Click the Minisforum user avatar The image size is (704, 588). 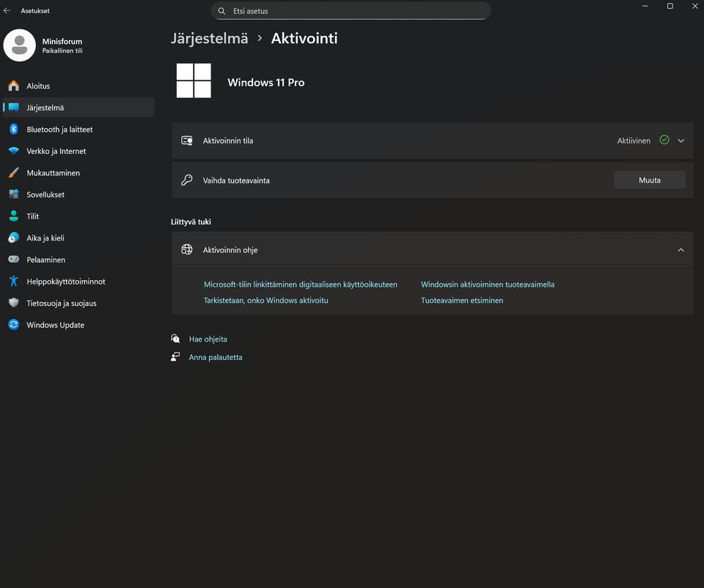[x=19, y=45]
